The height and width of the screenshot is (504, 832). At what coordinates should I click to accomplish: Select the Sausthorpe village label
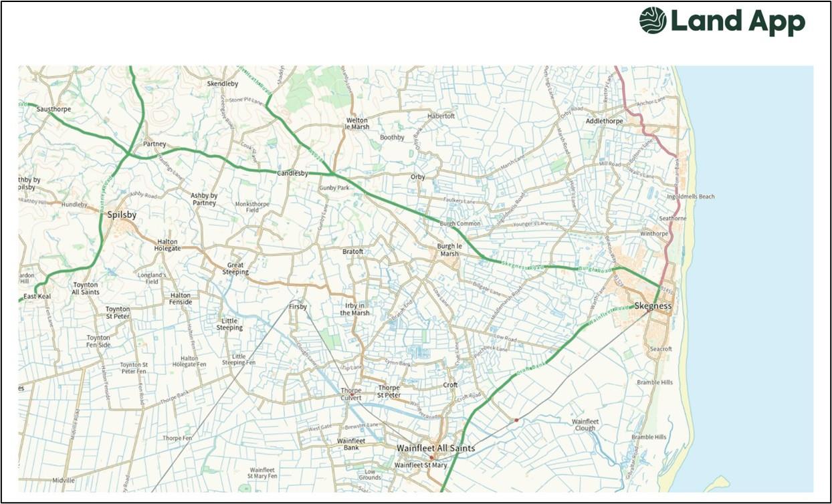(x=54, y=108)
